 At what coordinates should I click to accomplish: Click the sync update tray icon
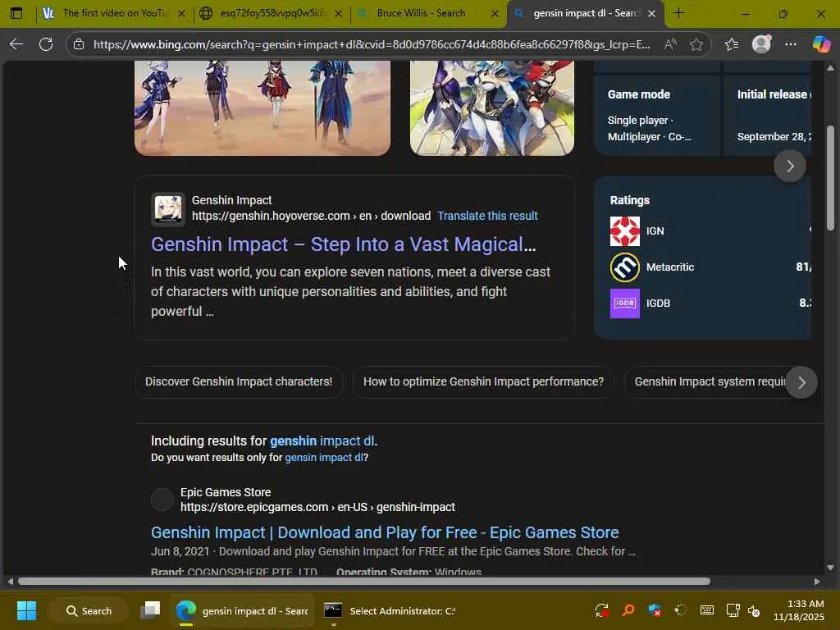601,610
